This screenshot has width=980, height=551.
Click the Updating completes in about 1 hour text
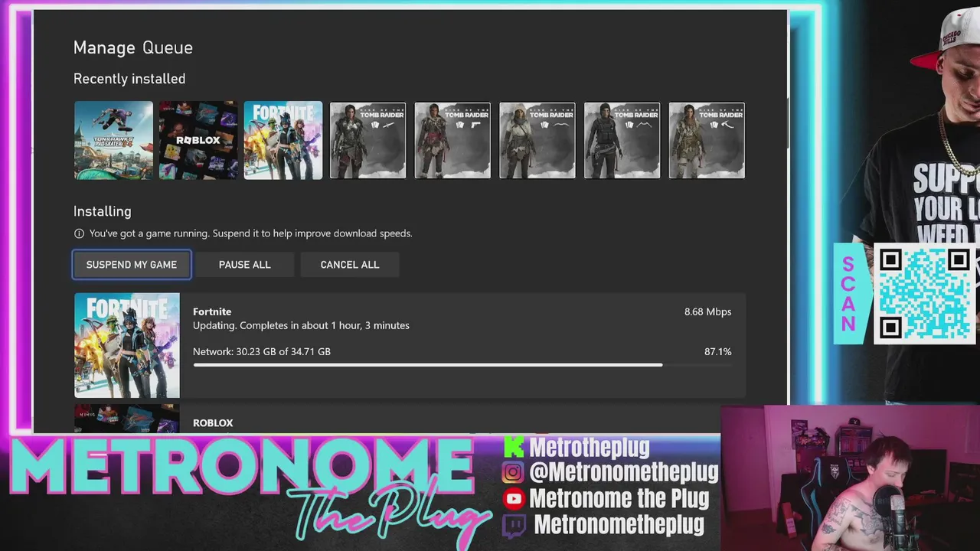pos(301,325)
